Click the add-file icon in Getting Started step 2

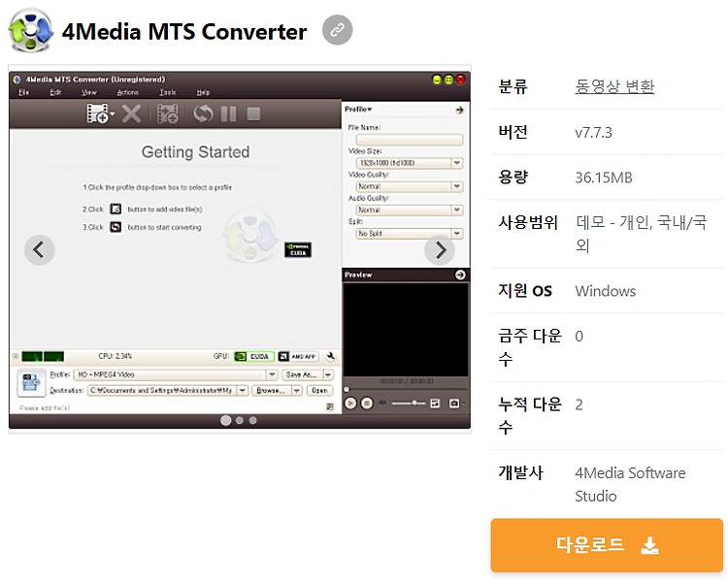click(x=116, y=209)
